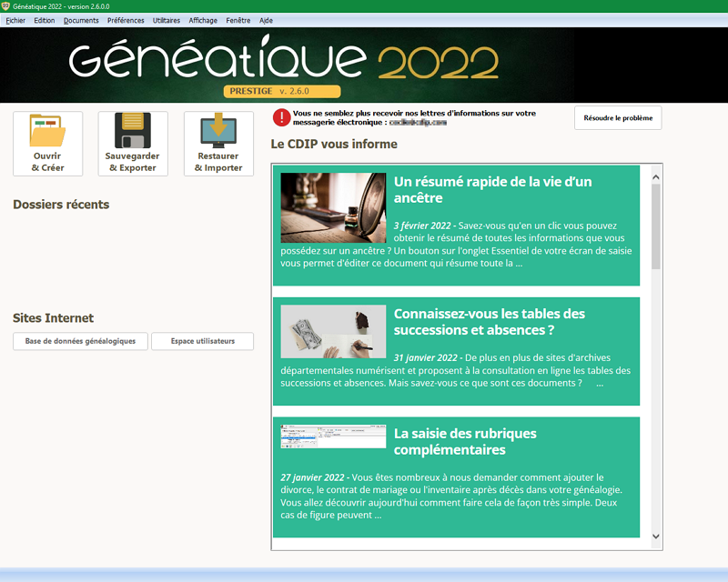Click the Résoudre le problème button

[x=618, y=118]
